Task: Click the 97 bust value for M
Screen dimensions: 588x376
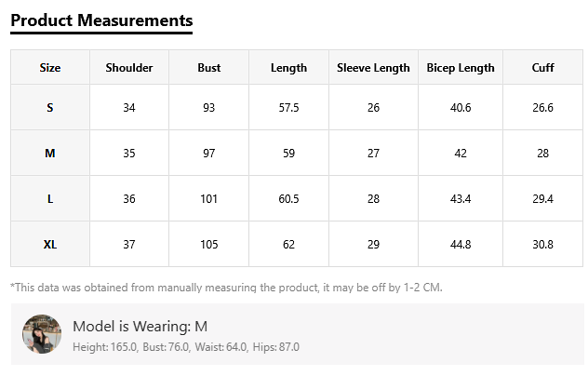Action: [x=209, y=154]
